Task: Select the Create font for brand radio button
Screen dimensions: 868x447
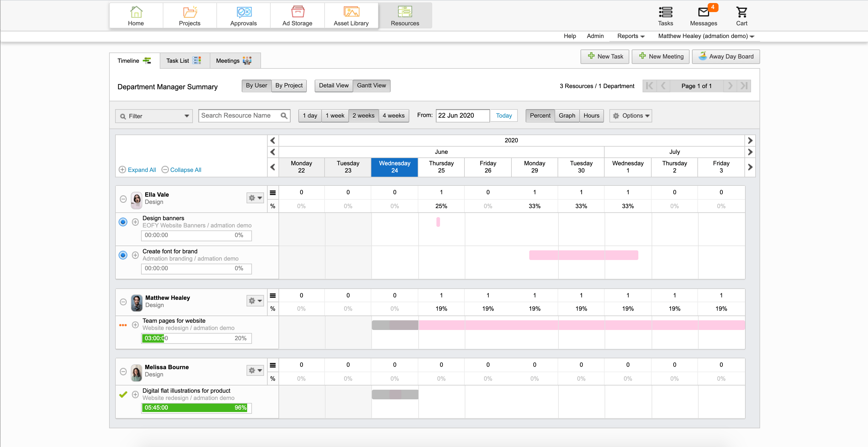Action: [x=123, y=255]
